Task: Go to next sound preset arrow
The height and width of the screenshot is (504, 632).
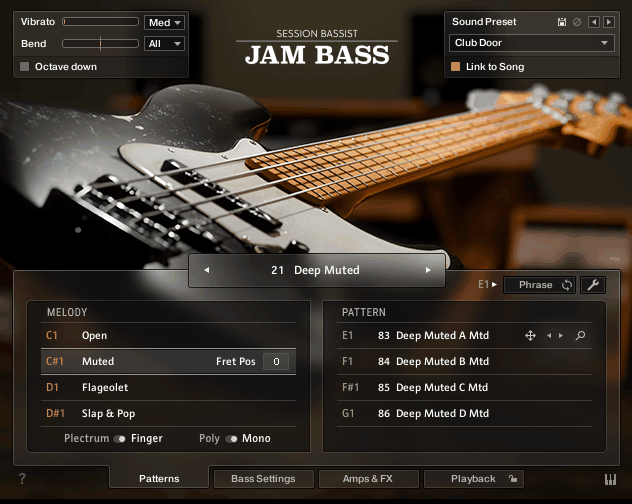Action: click(x=609, y=22)
